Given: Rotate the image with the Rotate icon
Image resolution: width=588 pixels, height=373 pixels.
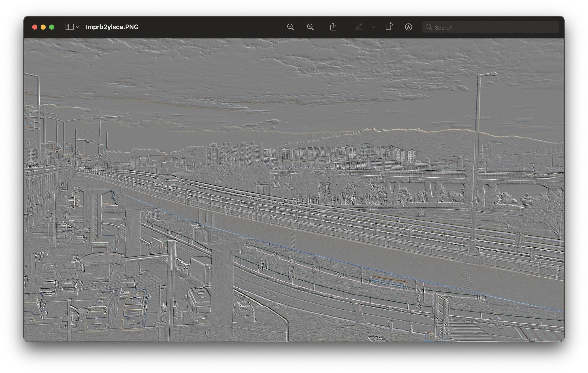Looking at the screenshot, I should [x=389, y=27].
